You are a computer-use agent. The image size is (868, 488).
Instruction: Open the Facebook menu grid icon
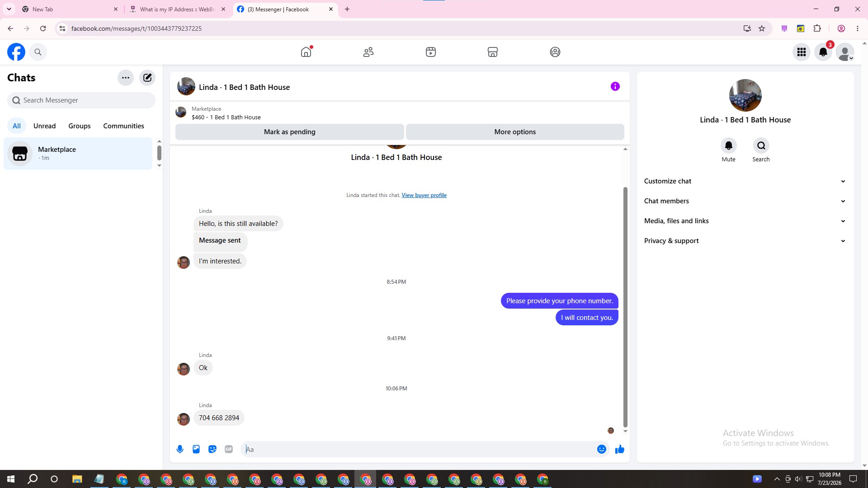(x=802, y=52)
